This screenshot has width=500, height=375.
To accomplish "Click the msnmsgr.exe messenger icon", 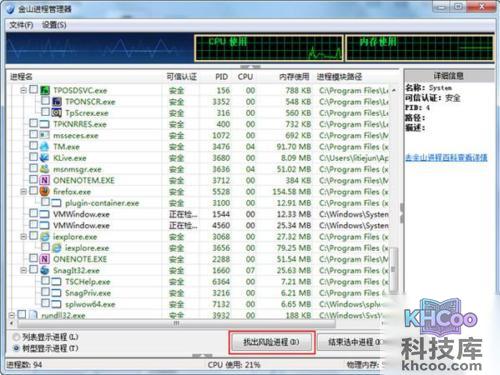I will click(x=45, y=169).
